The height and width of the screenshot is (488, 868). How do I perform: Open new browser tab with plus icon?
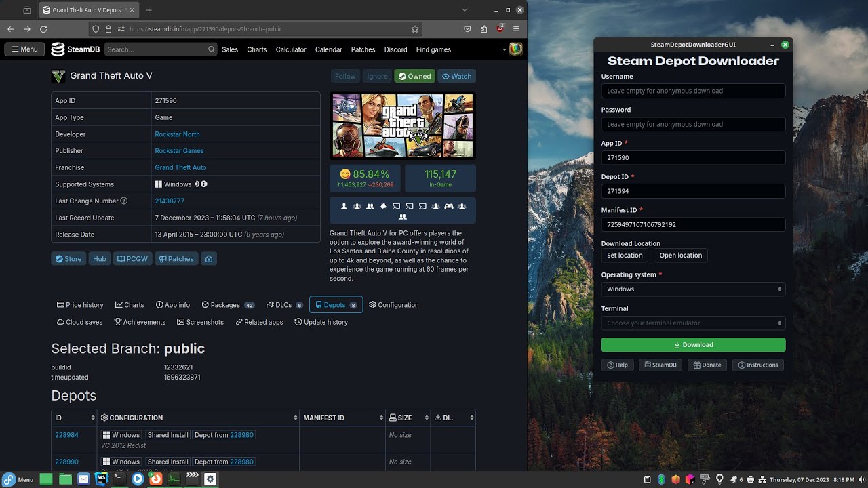pos(149,10)
